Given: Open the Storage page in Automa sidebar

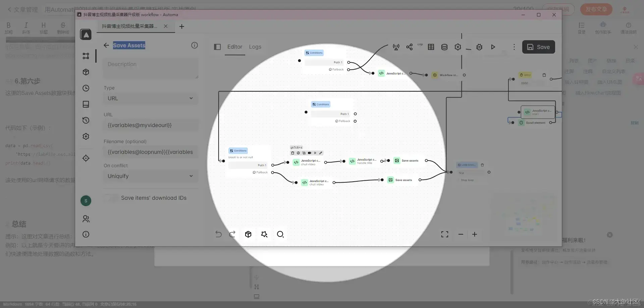Looking at the screenshot, I should pyautogui.click(x=86, y=104).
